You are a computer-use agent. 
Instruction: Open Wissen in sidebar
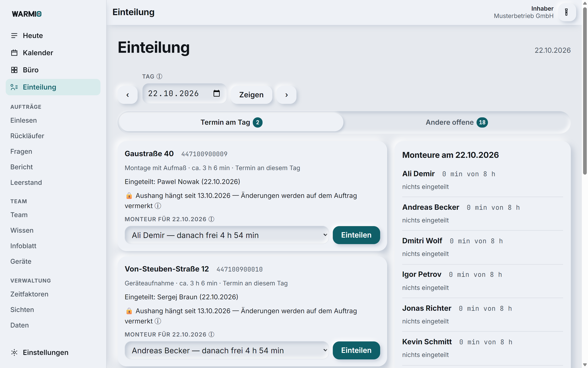click(x=22, y=230)
